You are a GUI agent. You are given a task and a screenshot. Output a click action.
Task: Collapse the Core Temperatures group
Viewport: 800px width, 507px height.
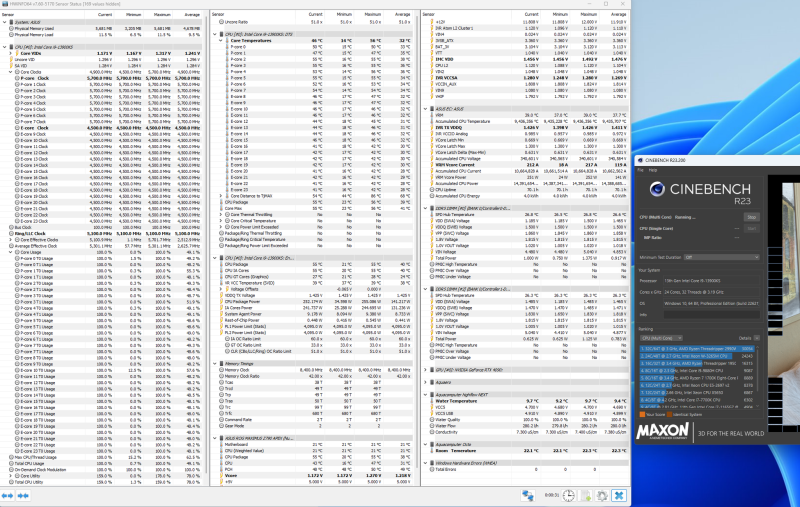[x=221, y=40]
